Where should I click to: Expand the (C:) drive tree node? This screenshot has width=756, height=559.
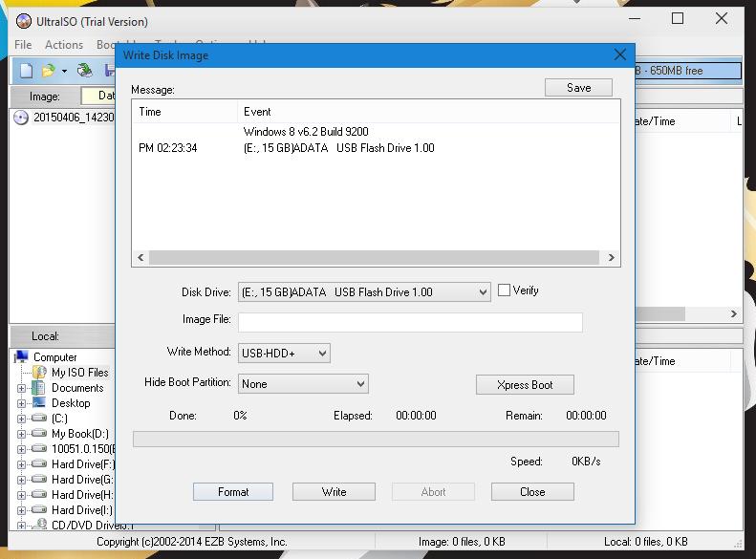(22, 419)
